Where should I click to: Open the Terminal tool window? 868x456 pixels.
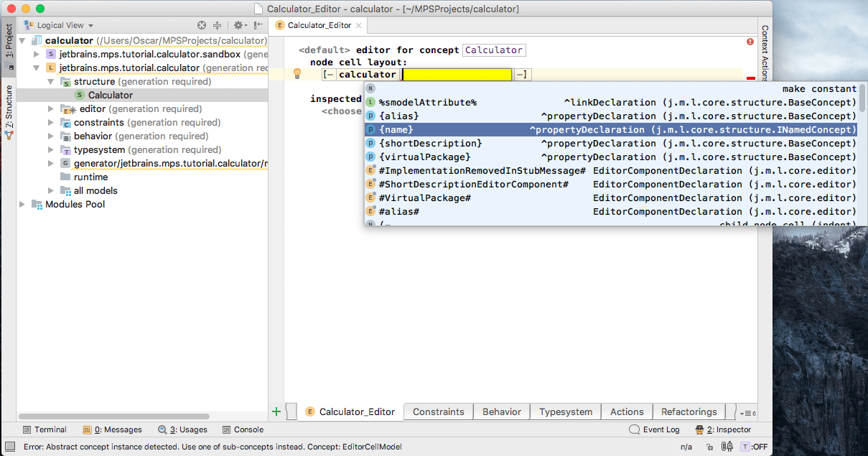44,429
